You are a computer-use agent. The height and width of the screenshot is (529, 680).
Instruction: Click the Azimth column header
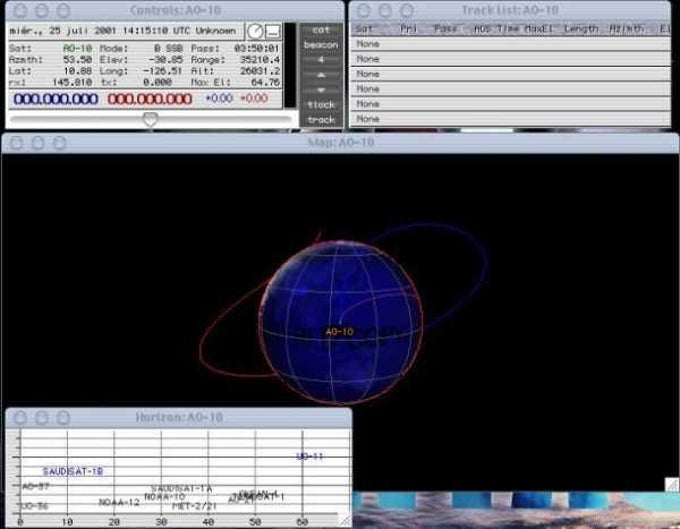coord(626,29)
